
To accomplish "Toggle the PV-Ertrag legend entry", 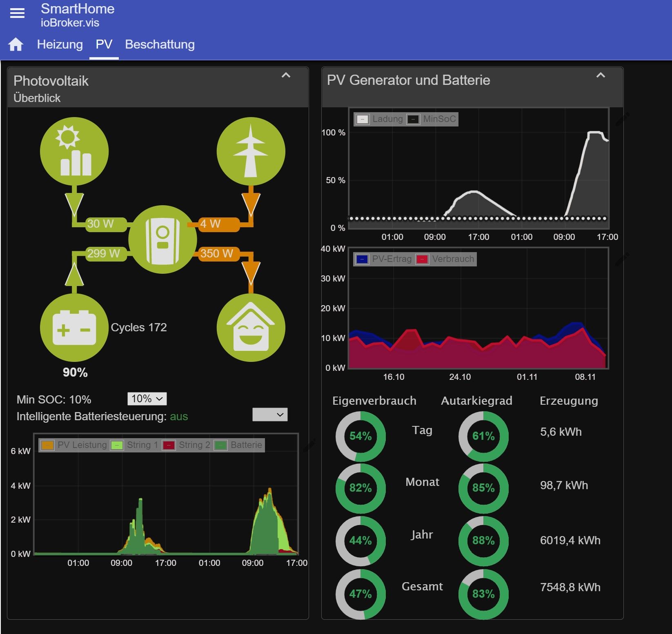I will [383, 259].
